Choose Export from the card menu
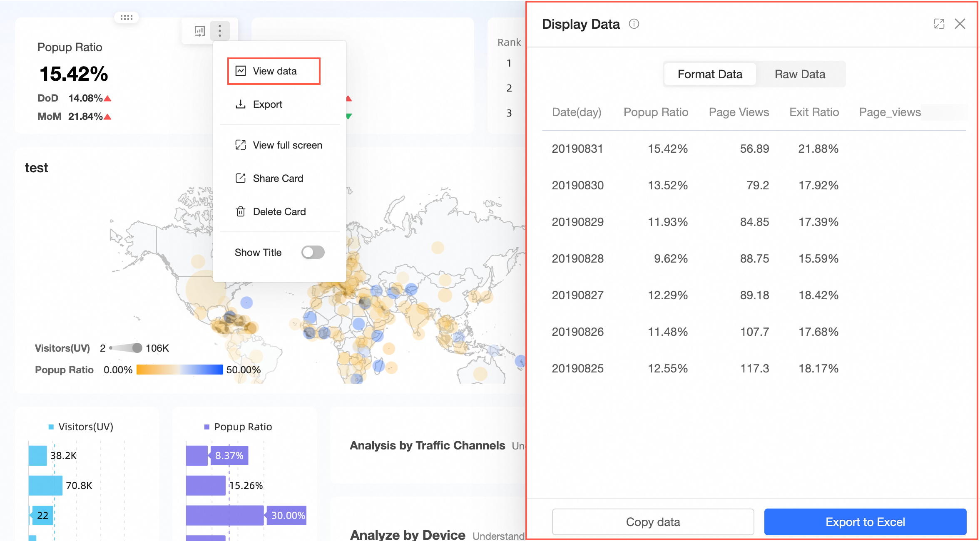The height and width of the screenshot is (541, 980). (x=267, y=104)
